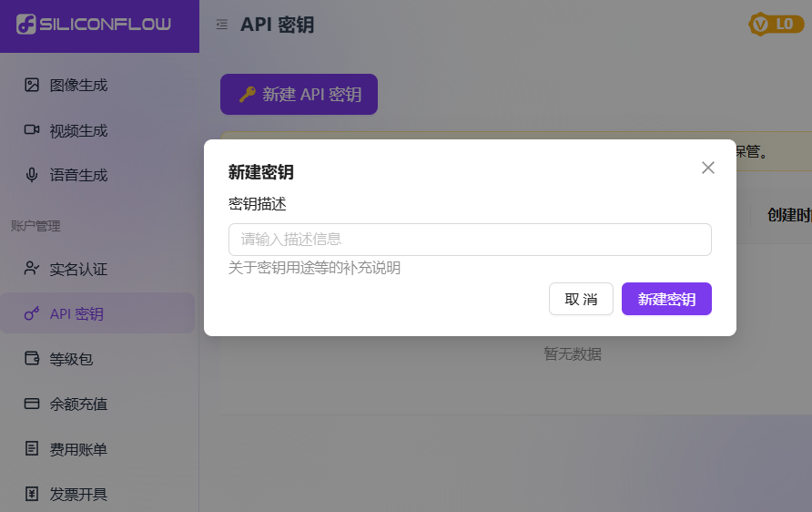
Task: Click the 图像生成 image icon
Action: pyautogui.click(x=32, y=85)
